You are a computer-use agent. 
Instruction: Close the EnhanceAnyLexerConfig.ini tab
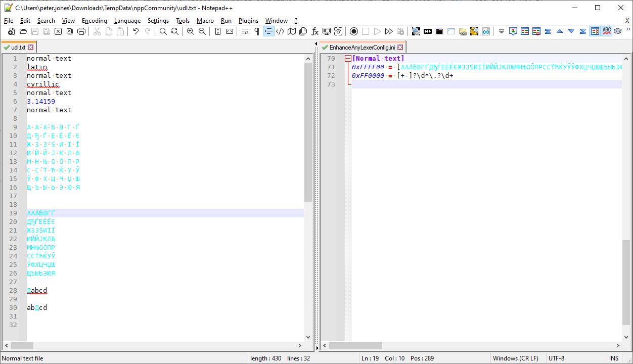tap(400, 47)
